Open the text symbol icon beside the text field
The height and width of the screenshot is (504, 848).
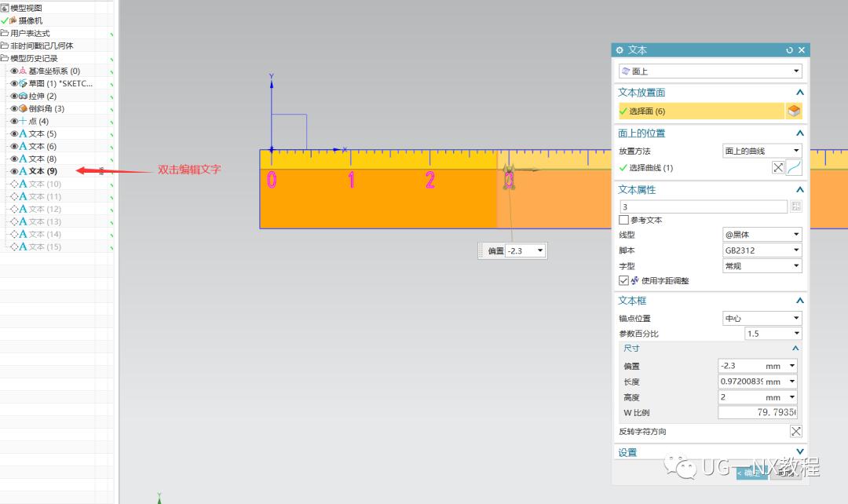[795, 206]
